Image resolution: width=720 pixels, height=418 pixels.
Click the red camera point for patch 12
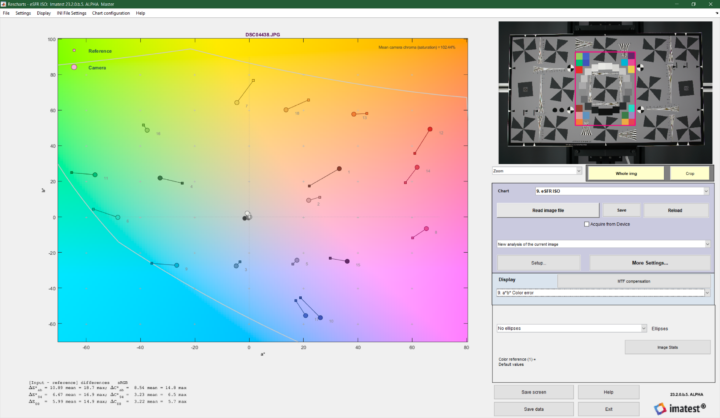point(430,130)
